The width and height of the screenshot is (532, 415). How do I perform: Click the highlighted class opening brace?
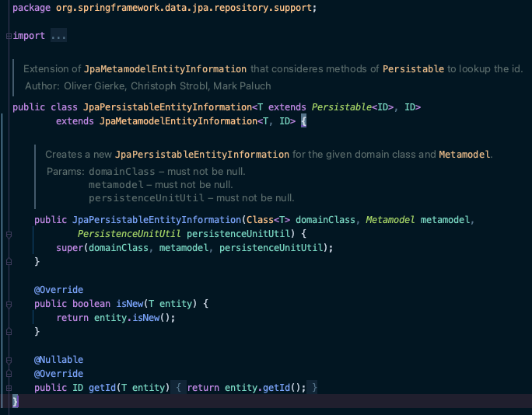(x=303, y=121)
